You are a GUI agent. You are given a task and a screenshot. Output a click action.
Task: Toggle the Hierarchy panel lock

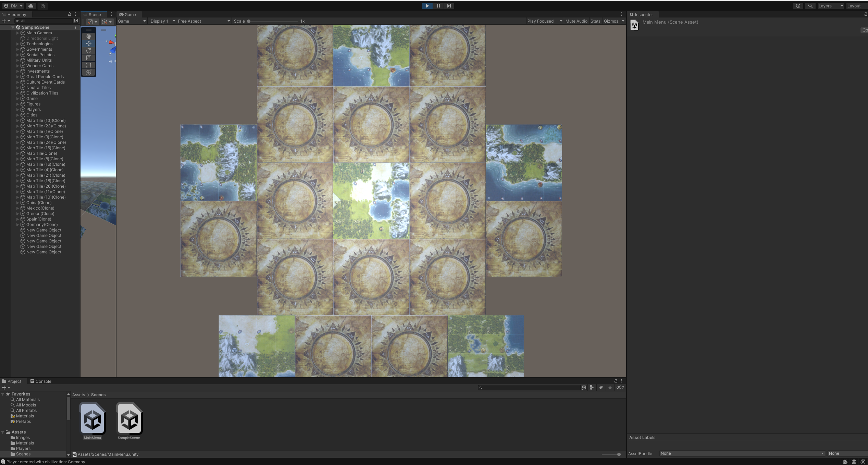[70, 14]
